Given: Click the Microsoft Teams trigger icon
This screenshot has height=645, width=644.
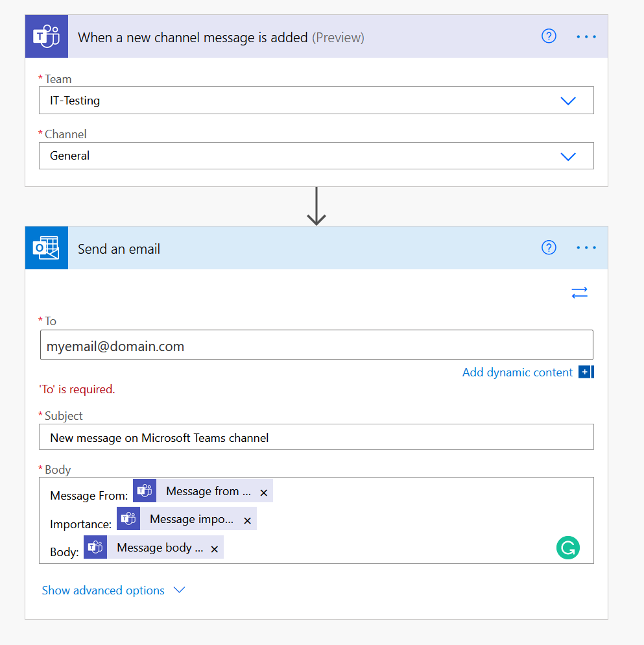Looking at the screenshot, I should 47,36.
